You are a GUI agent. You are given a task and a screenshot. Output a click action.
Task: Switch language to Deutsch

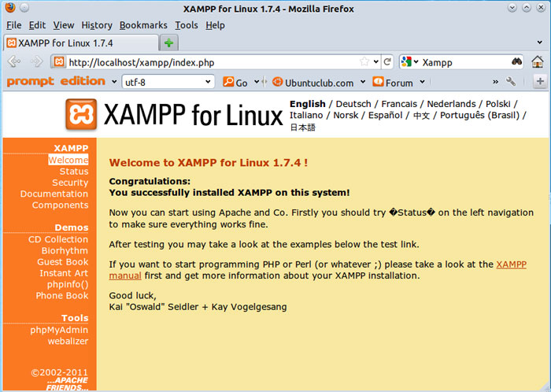coord(353,104)
